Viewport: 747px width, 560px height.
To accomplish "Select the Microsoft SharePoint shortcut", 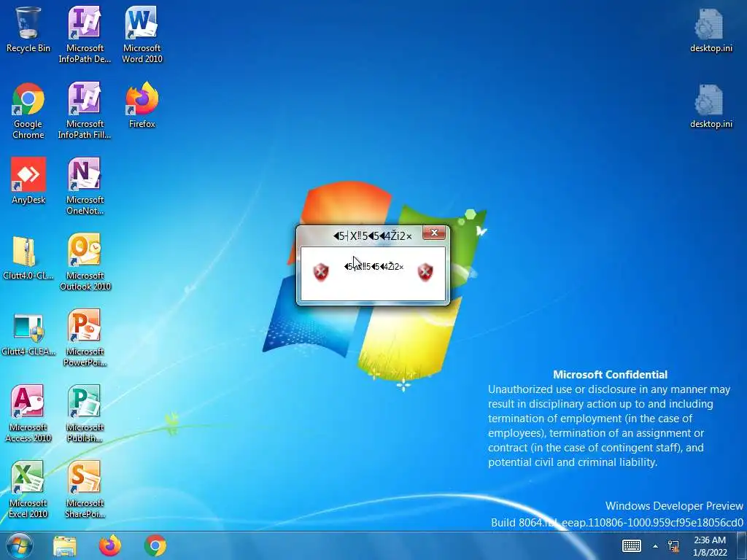I will coord(85,489).
